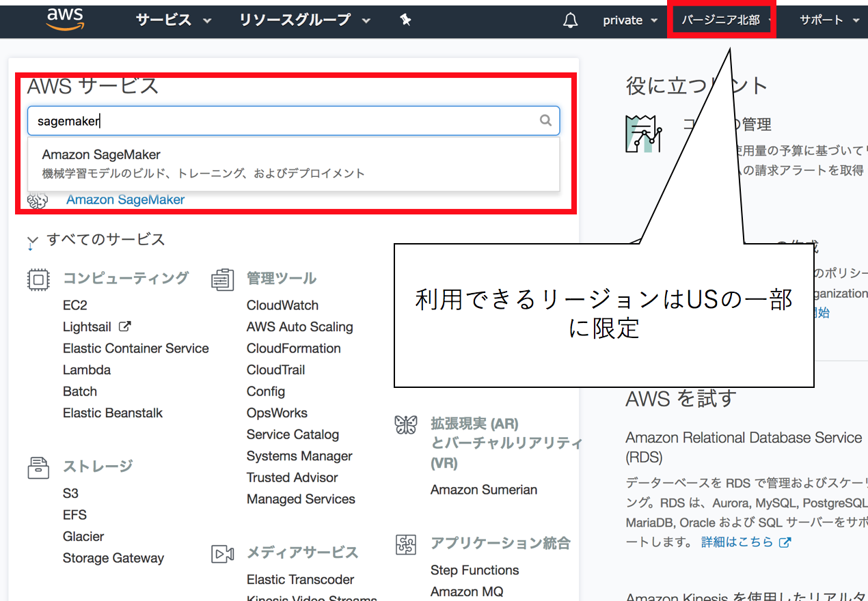
Task: Open Lambda service
Action: tap(87, 370)
